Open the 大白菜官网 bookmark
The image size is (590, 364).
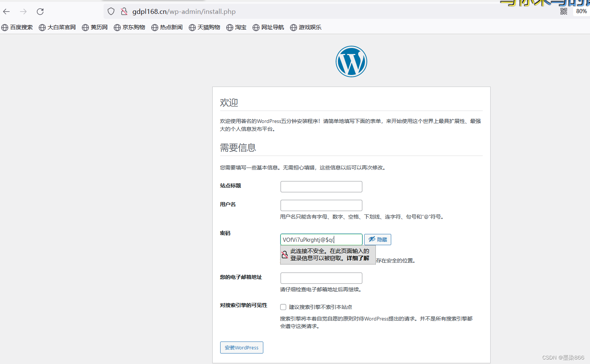pyautogui.click(x=57, y=27)
